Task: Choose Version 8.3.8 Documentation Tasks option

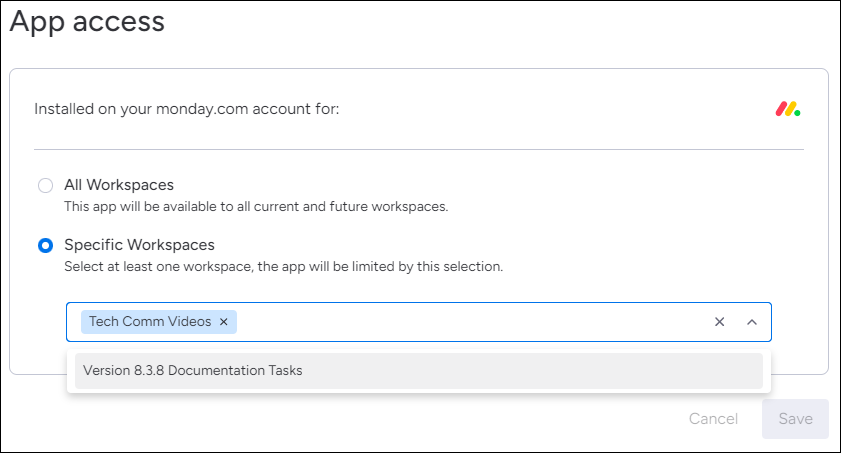Action: point(418,370)
